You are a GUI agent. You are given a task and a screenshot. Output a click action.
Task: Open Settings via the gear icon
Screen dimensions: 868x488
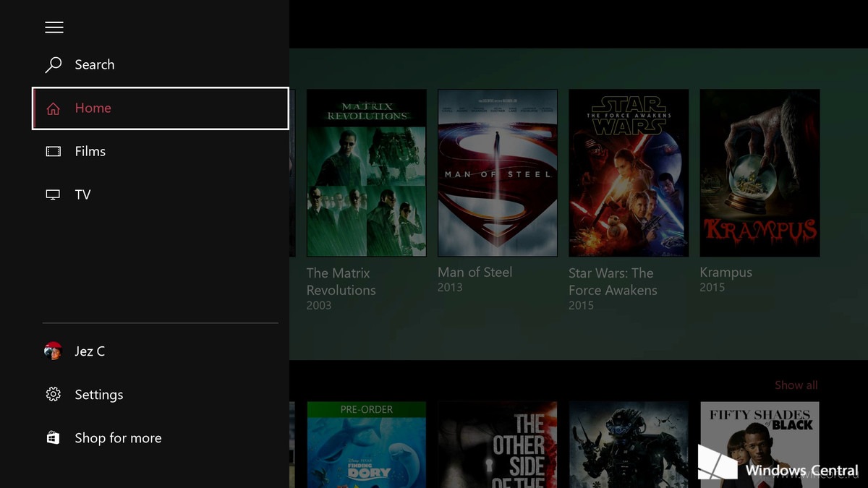53,395
